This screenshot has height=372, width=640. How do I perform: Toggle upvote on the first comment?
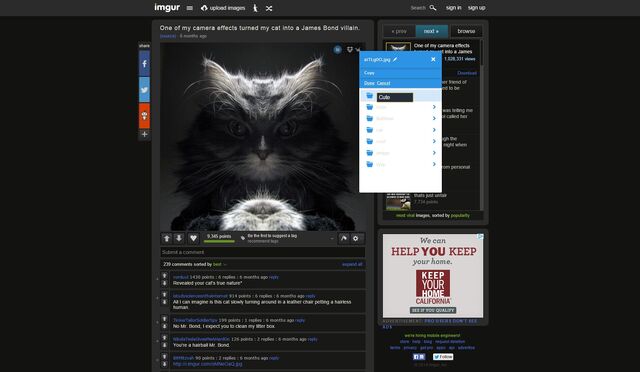[x=164, y=276]
